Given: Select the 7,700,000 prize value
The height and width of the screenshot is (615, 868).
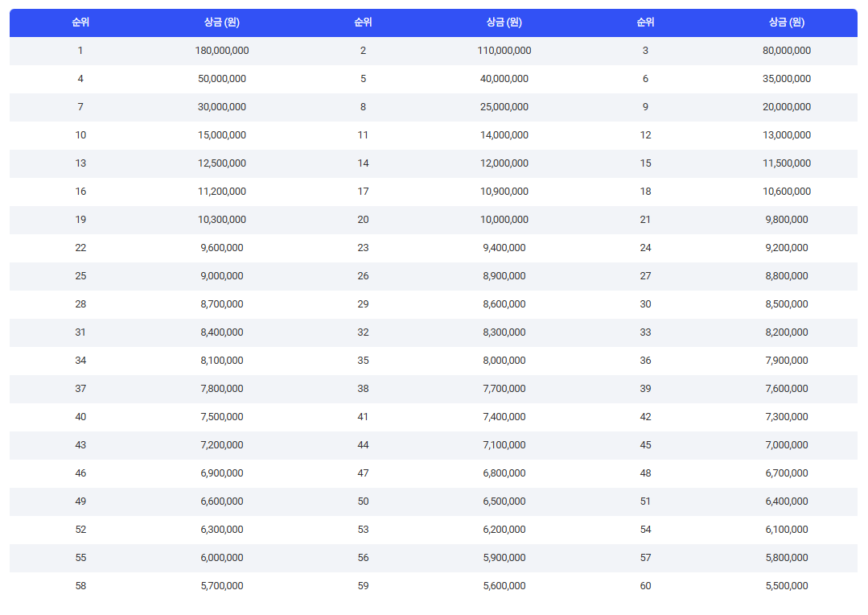Looking at the screenshot, I should coord(504,389).
